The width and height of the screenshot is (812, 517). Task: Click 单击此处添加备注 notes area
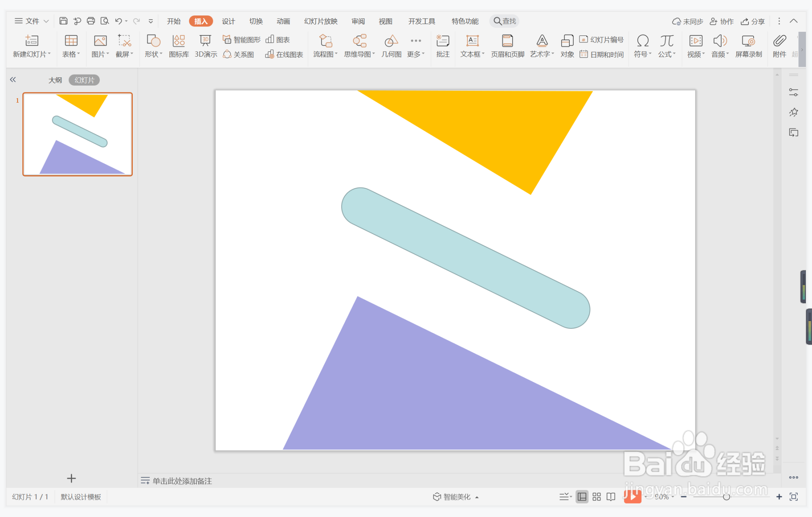(x=182, y=481)
